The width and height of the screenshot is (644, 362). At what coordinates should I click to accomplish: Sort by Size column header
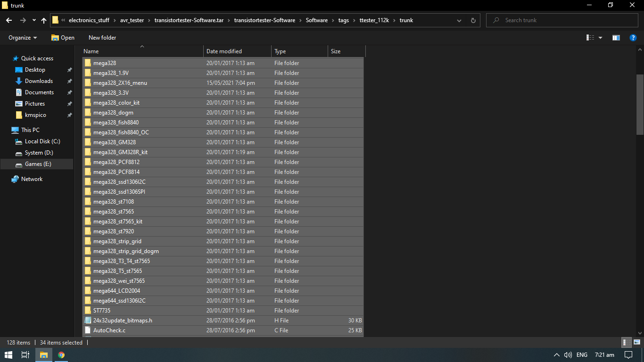coord(347,51)
